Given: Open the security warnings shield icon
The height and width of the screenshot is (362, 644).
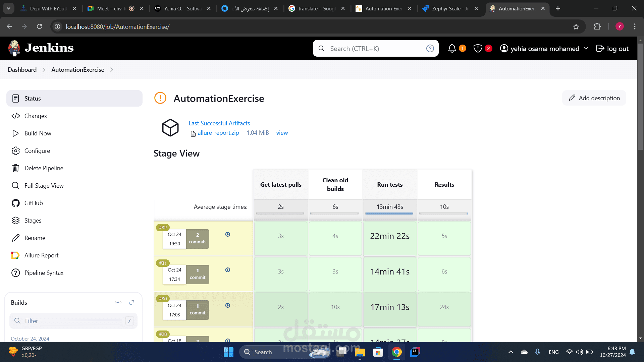Looking at the screenshot, I should click(478, 49).
